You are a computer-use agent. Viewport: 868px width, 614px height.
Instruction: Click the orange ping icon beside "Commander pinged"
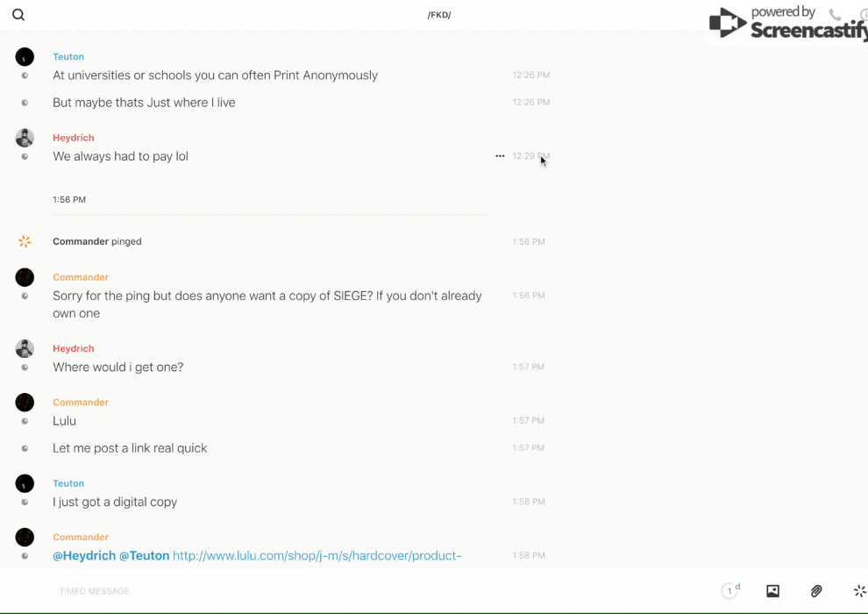pyautogui.click(x=25, y=241)
